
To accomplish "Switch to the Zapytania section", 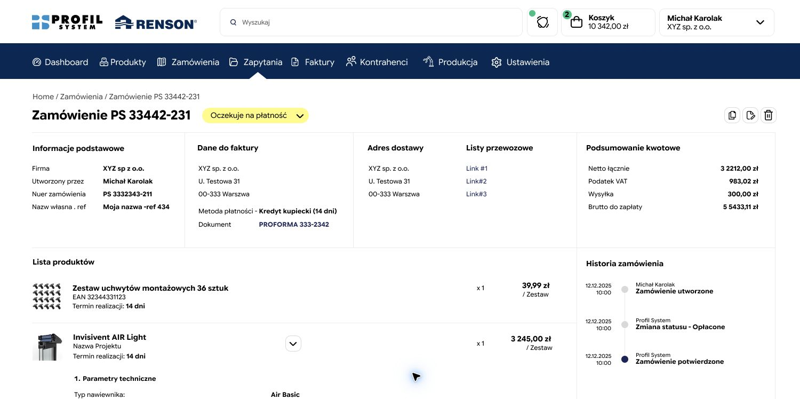I will 255,62.
